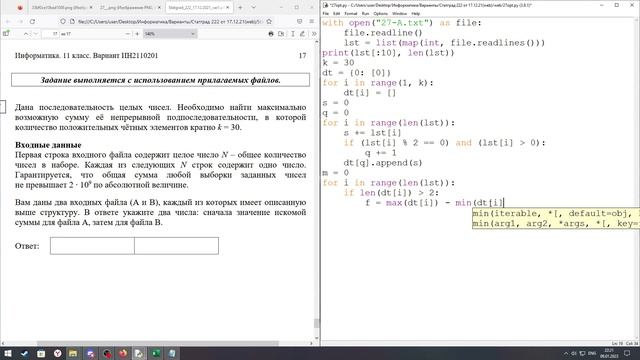The image size is (640, 360).
Task: Close the first Firefox tab
Action: pyautogui.click(x=91, y=7)
